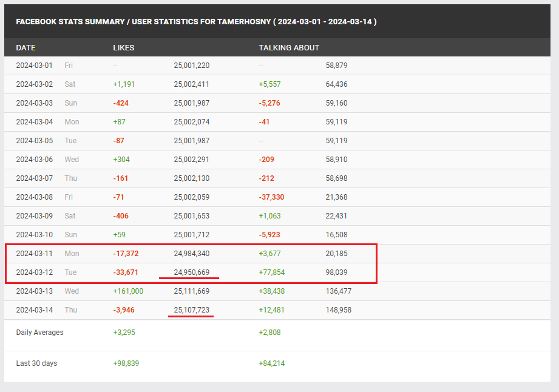This screenshot has height=392, width=559.
Task: Select date 2024-03-06
Action: [x=34, y=160]
